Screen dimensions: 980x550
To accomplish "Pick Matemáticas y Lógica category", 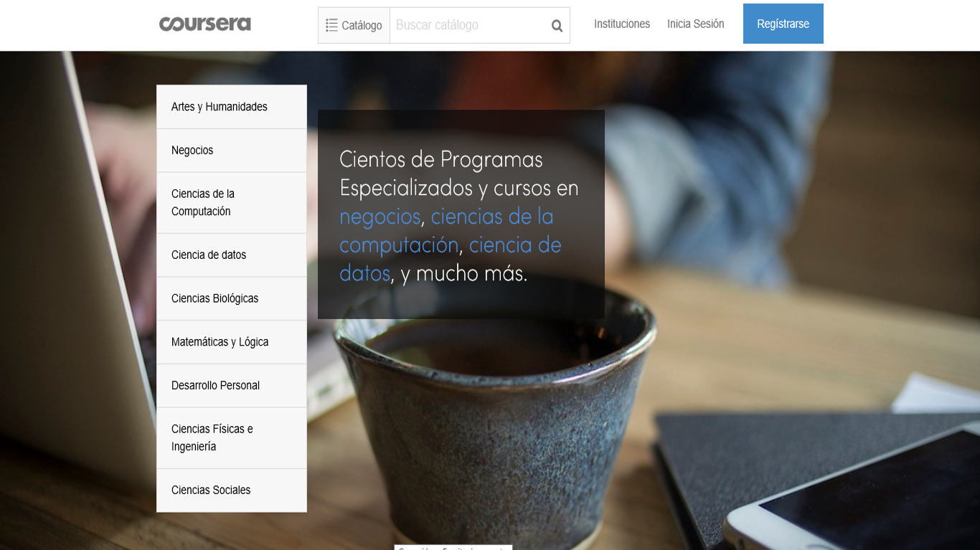I will 220,342.
